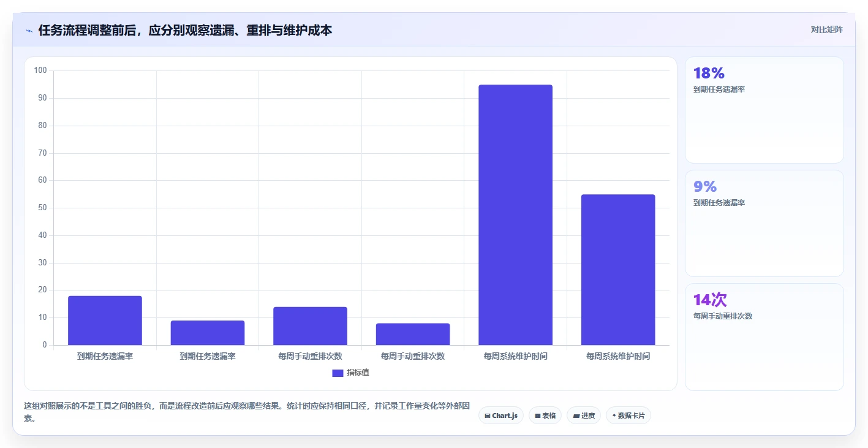Open the 9% stat card
Image resolution: width=868 pixels, height=448 pixels.
pyautogui.click(x=764, y=223)
